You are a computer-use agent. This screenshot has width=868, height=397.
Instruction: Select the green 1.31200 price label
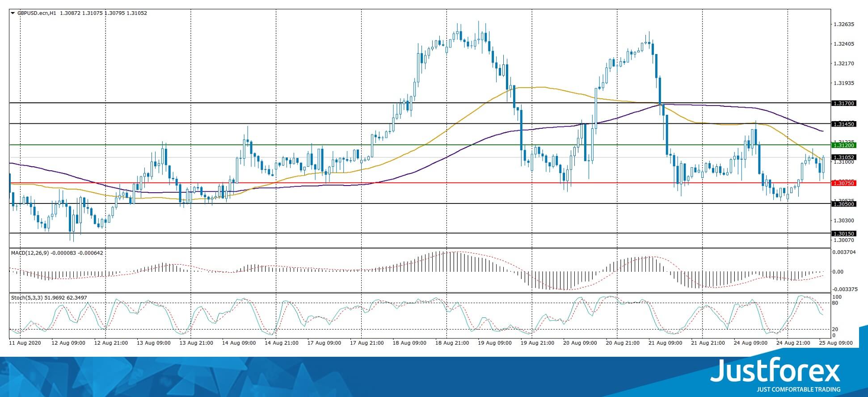[843, 145]
